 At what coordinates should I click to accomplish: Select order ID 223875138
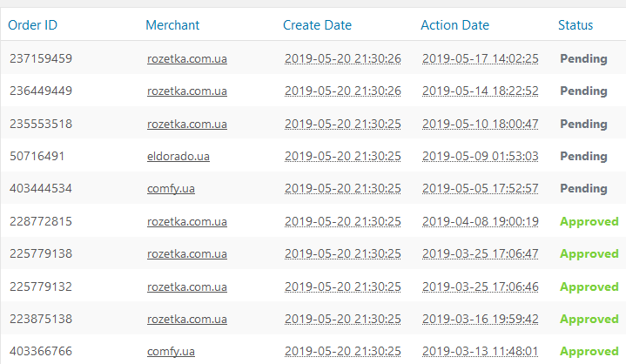pos(41,319)
